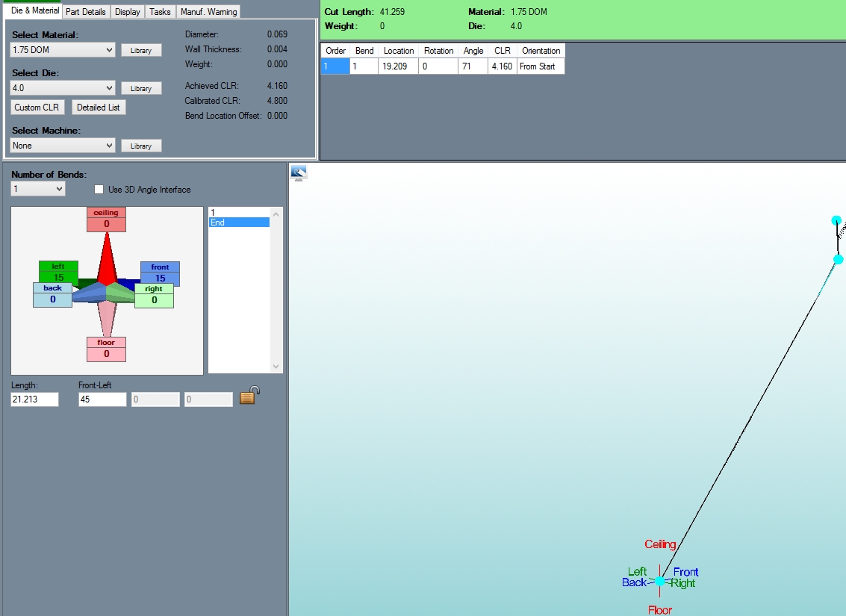Screen dimensions: 846x616
Task: Click the red ceiling direction arrow box
Action: pyautogui.click(x=106, y=219)
